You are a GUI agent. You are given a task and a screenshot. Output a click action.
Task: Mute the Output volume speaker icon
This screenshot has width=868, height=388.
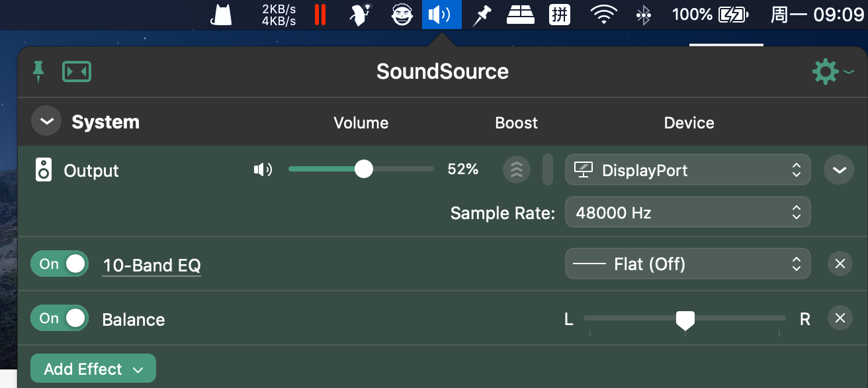pyautogui.click(x=263, y=170)
